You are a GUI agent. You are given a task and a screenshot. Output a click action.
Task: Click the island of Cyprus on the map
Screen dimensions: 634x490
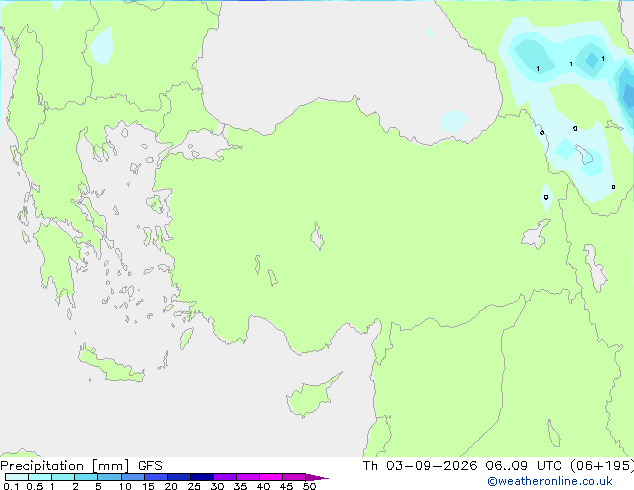311,395
